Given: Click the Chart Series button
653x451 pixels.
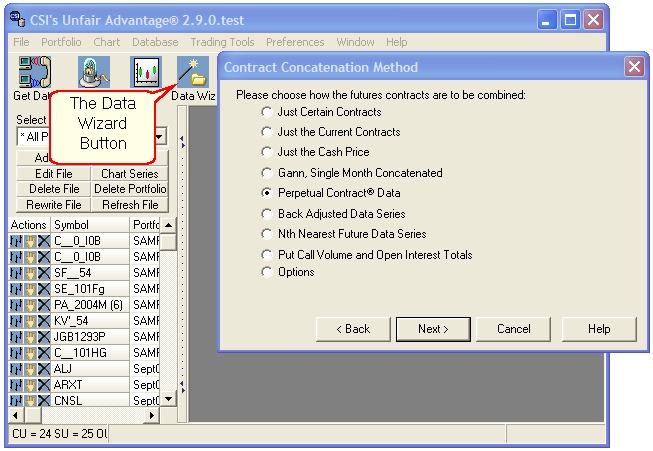Looking at the screenshot, I should (130, 174).
